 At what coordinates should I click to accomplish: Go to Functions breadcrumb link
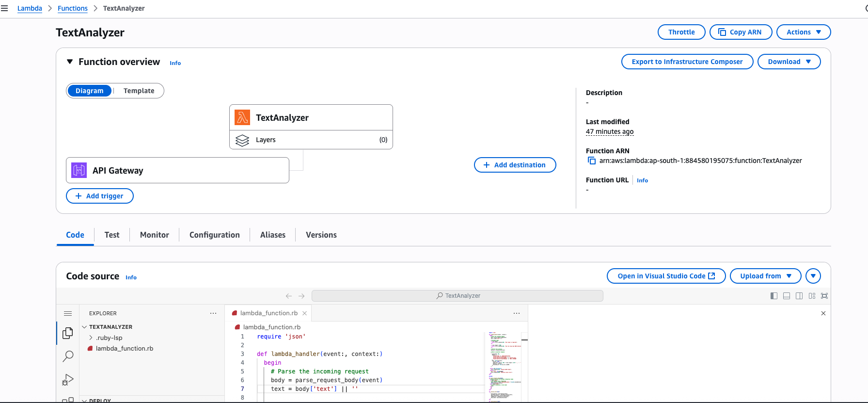point(73,8)
